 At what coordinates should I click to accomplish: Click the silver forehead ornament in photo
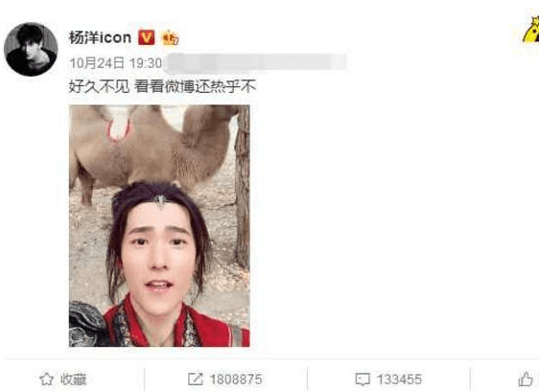tap(160, 201)
